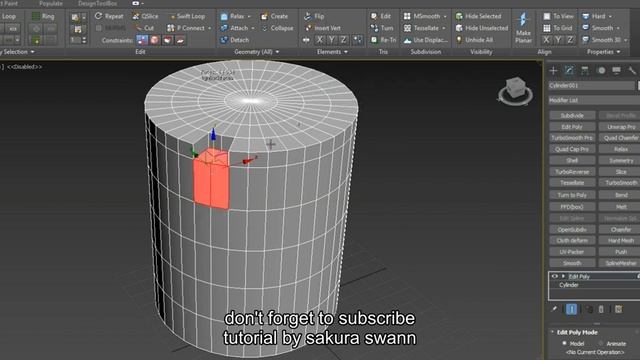The image size is (640, 360).
Task: Click the Create geometry tool
Action: [x=274, y=16]
